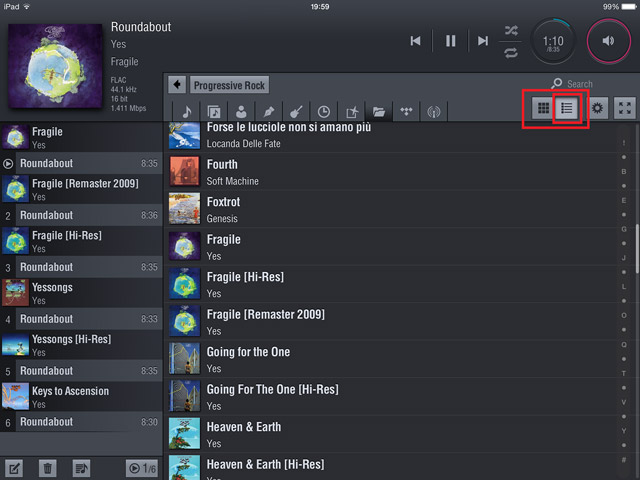Open the TIDAL streaming tab icon
Screen dimensions: 640x480
(406, 111)
